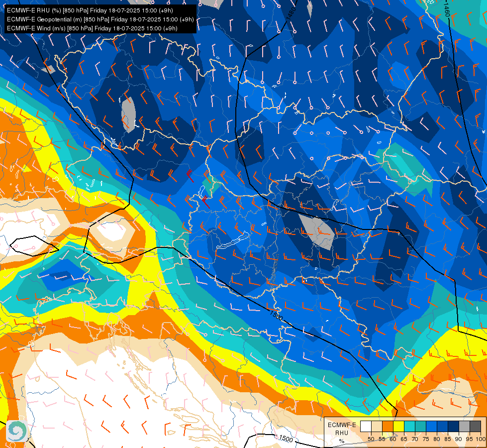Click the legend value label 70

[415, 439]
